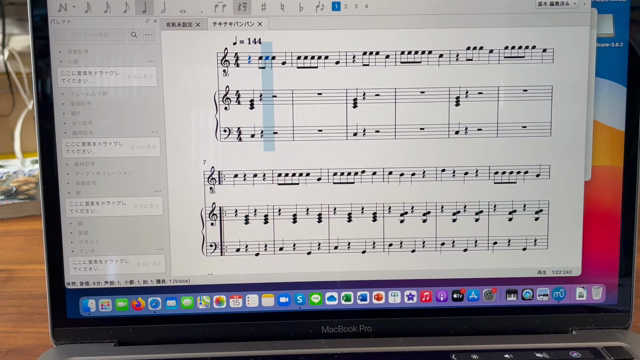Select the eighth note duration
Screen dimensions: 640x360
tap(126, 7)
